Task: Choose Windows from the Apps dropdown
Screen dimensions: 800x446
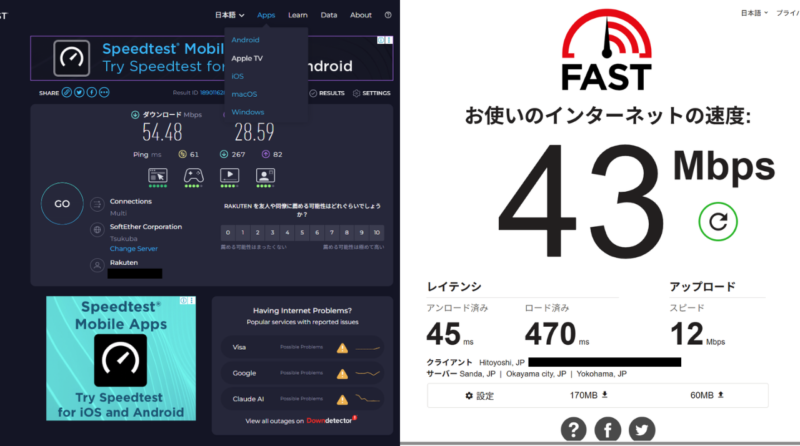Action: click(247, 112)
